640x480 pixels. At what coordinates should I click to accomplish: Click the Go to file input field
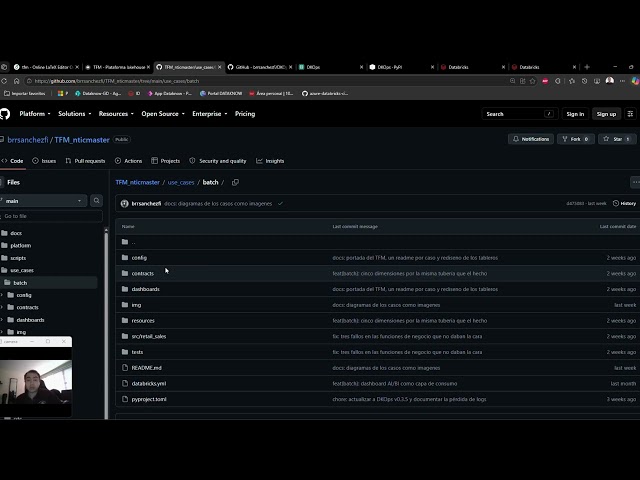(51, 216)
